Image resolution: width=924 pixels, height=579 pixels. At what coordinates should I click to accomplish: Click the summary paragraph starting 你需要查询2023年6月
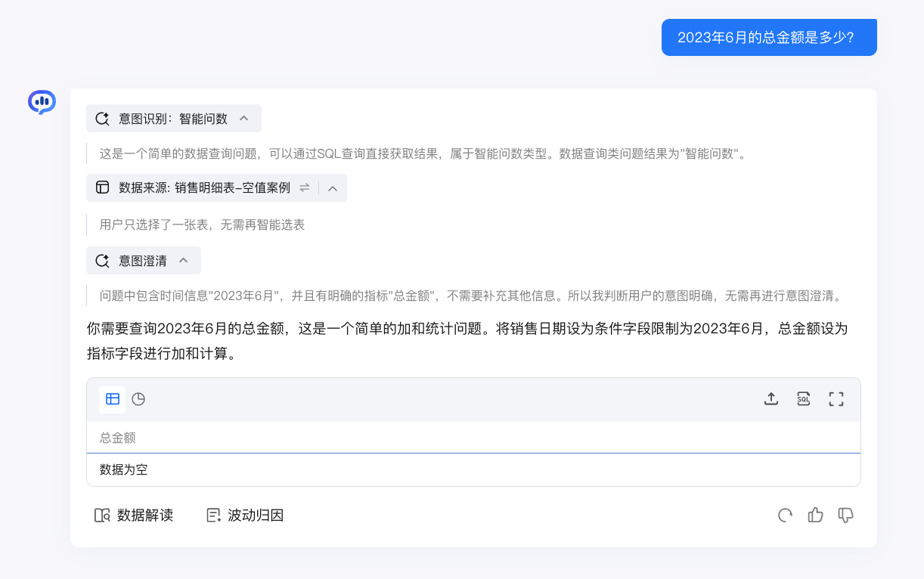tap(467, 341)
